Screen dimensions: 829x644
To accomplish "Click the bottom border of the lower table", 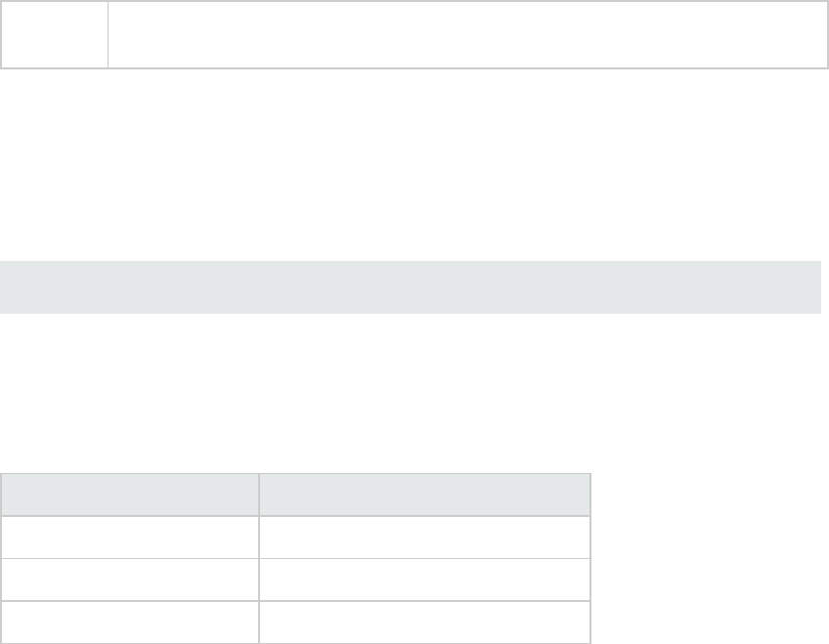I will [293, 643].
